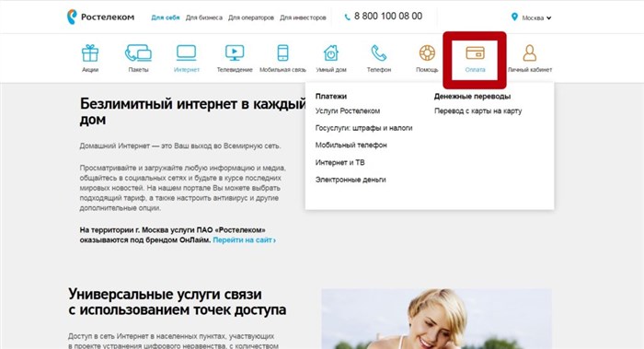Click the Универсальные услуги связи heading
Screen dimensions: 644x349
coord(177,302)
